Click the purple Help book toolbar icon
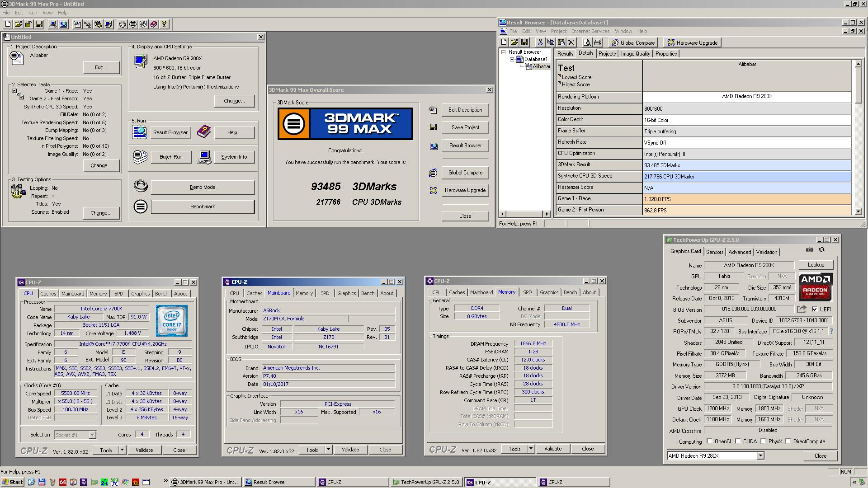The height and width of the screenshot is (488, 868). pyautogui.click(x=154, y=24)
